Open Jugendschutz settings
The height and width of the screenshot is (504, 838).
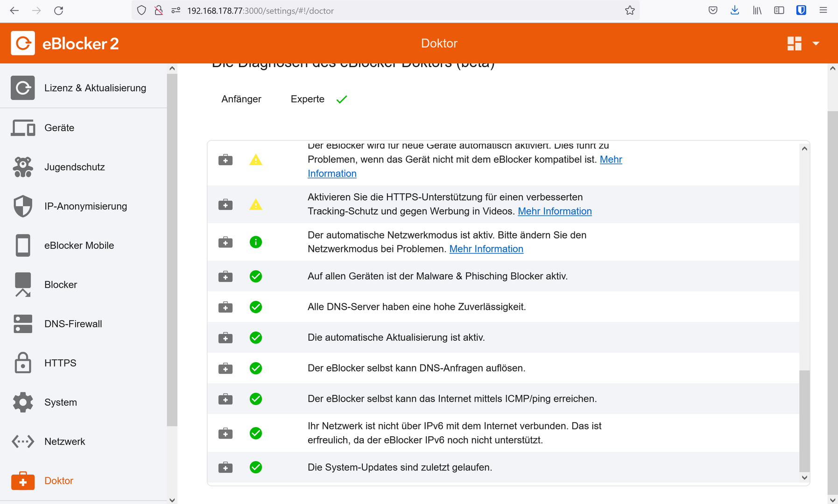pos(84,167)
